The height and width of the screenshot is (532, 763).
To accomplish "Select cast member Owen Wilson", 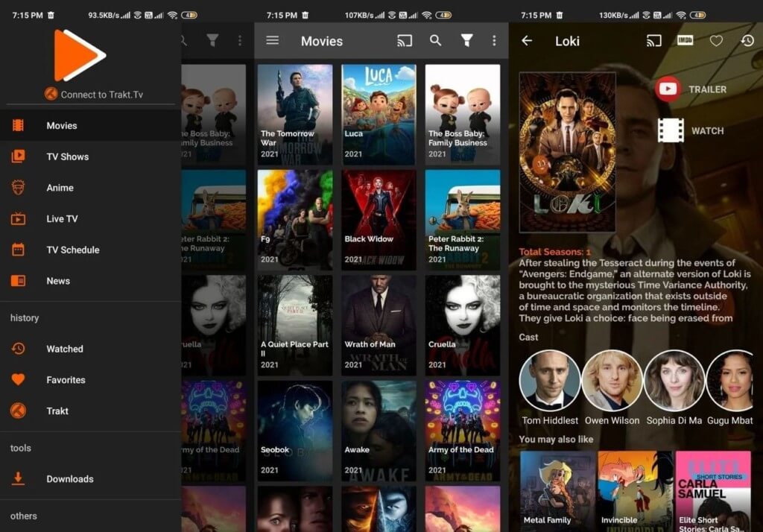I will [612, 387].
